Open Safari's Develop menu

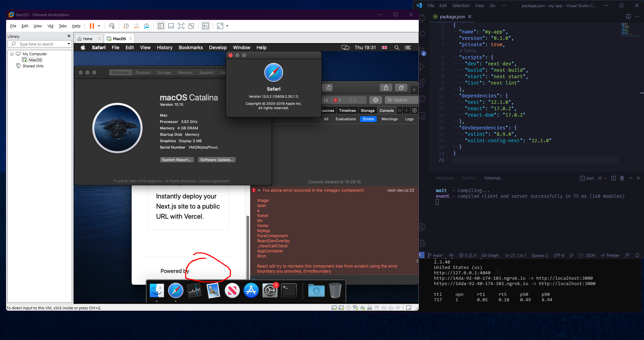click(217, 48)
